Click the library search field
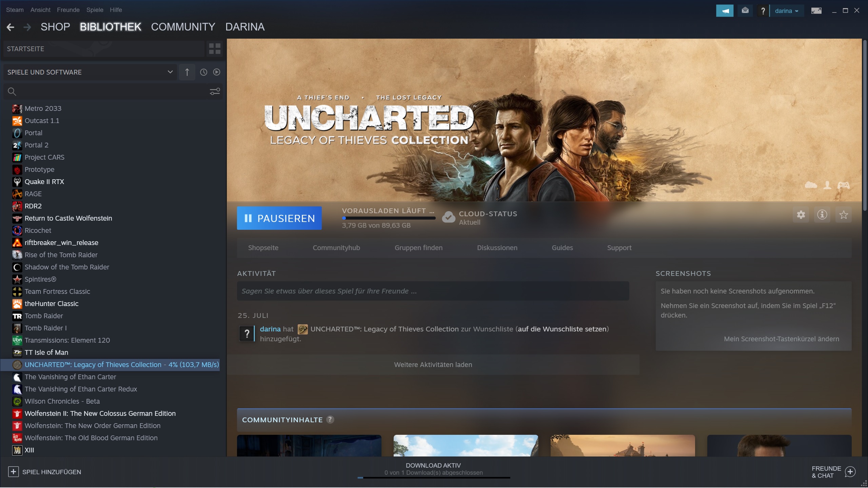This screenshot has width=868, height=488. tap(108, 91)
